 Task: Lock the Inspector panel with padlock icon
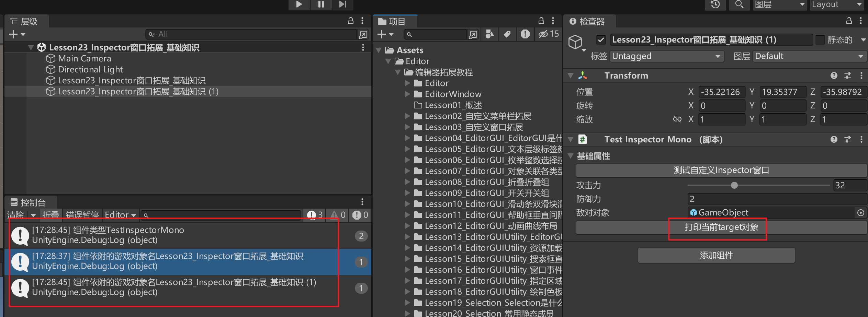point(849,21)
